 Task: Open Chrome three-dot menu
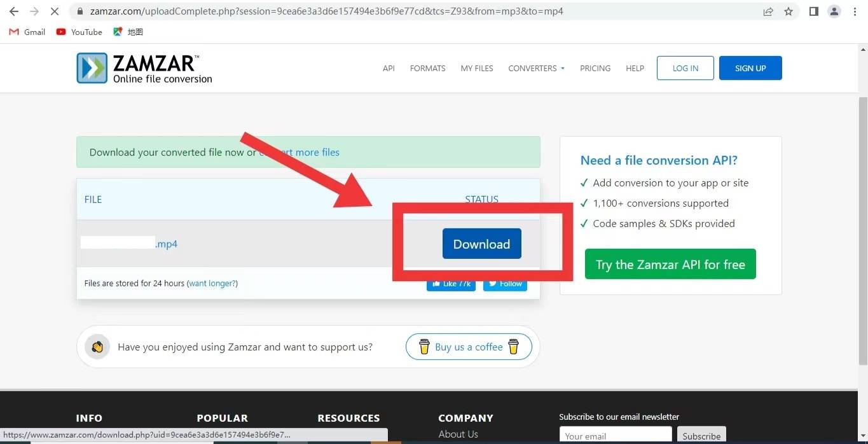[x=855, y=11]
